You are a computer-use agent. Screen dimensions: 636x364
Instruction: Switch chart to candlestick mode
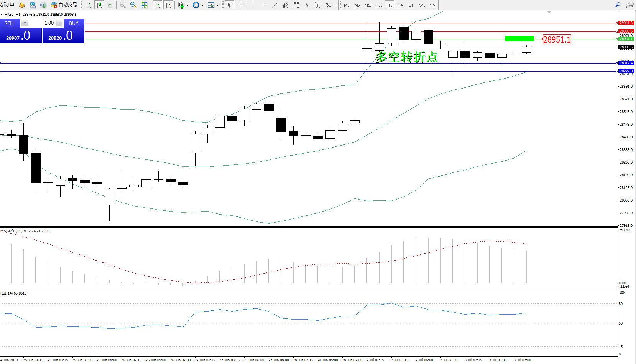tap(99, 5)
